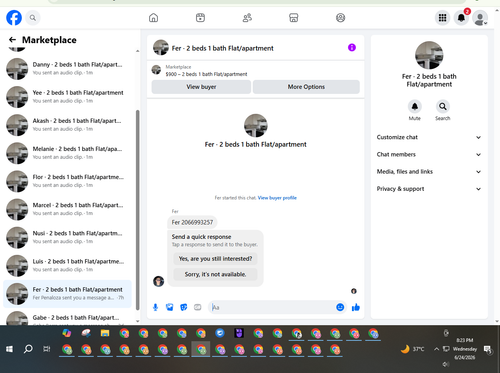Send quick reply Yes, are you still interested?
This screenshot has height=373, width=500.
tap(215, 259)
